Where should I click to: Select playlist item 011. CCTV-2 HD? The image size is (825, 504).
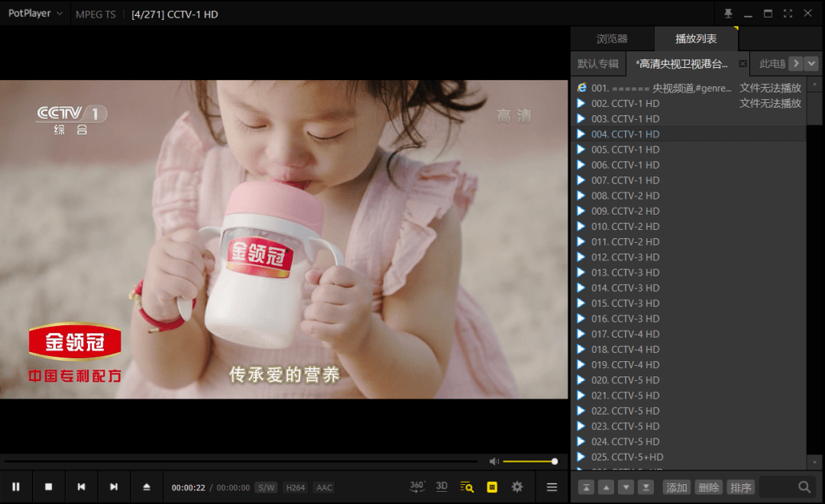[688, 241]
